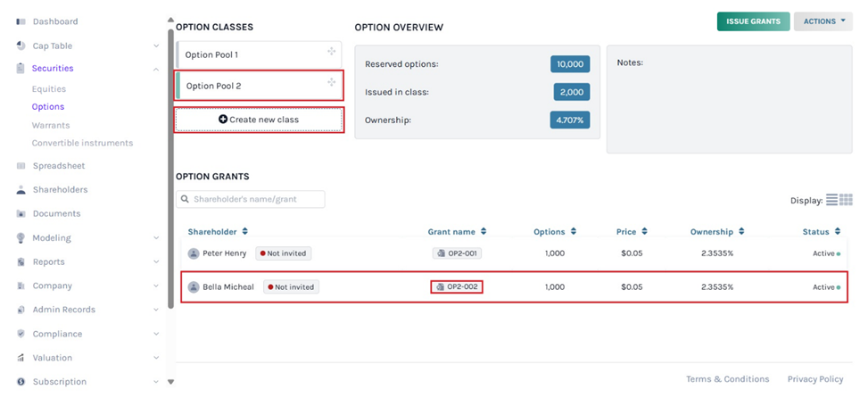Expand the Subscription chevron
Image resolution: width=868 pixels, height=398 pixels.
click(x=156, y=382)
